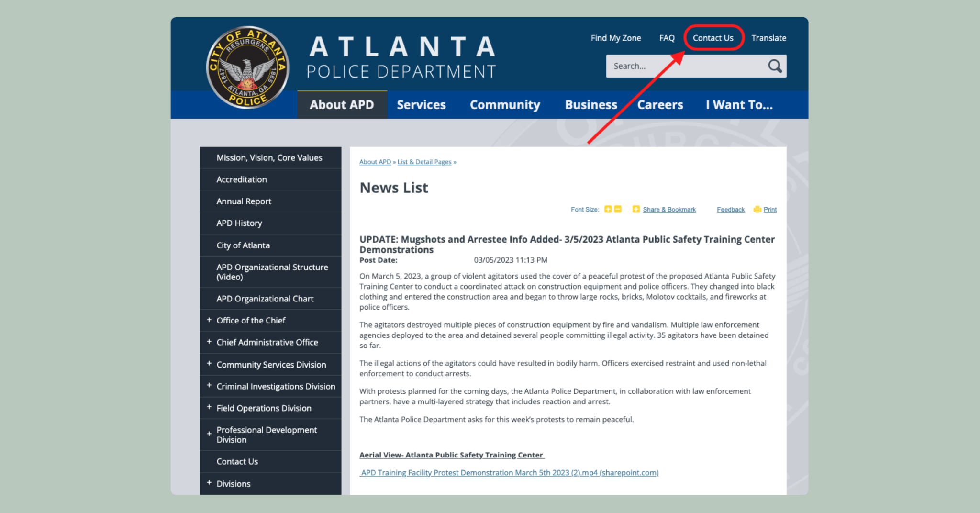Click the printer icon

[x=757, y=209]
